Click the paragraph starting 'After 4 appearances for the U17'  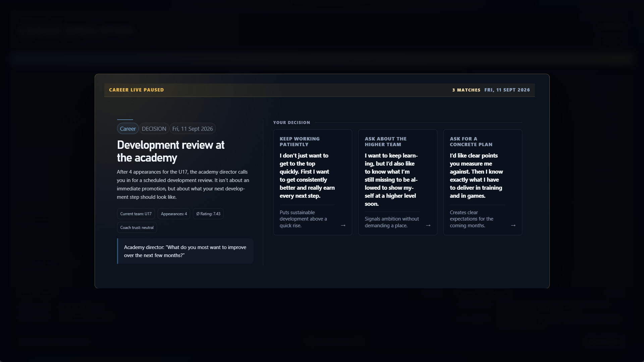click(x=183, y=184)
